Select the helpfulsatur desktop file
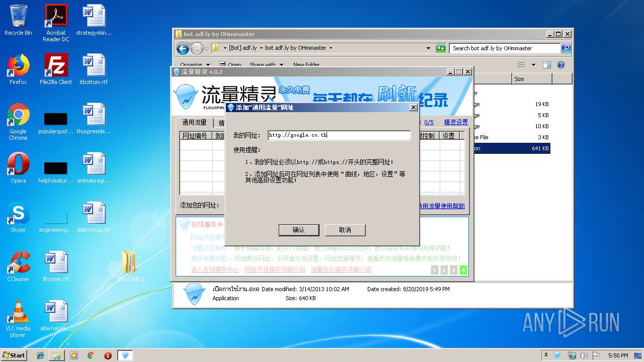 click(56, 172)
